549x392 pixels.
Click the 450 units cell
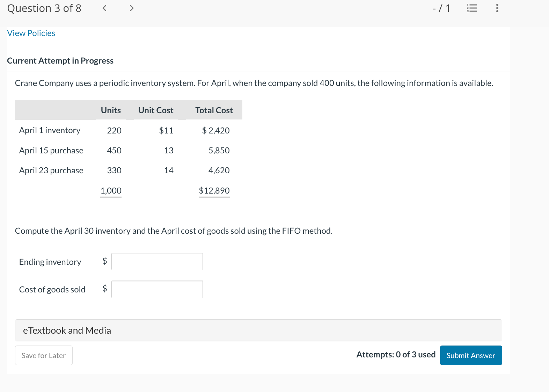coord(114,151)
